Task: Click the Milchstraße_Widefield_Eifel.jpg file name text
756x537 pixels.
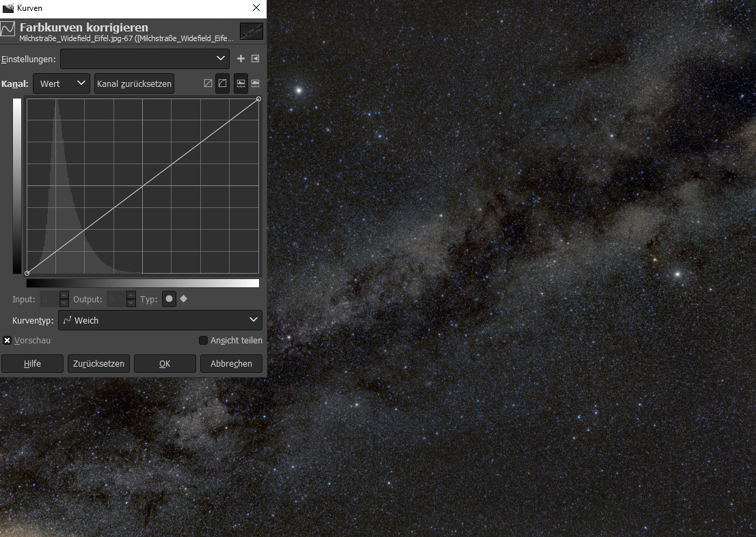Action: pos(126,38)
